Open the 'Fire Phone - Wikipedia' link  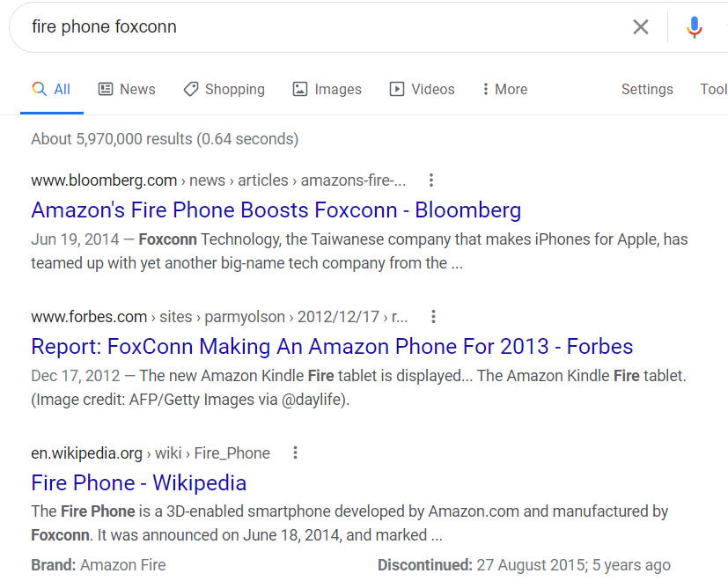click(x=139, y=483)
